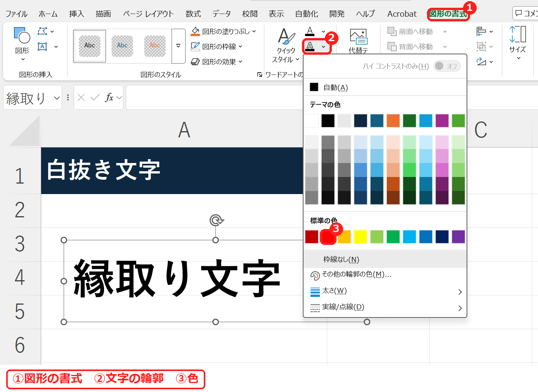538x392 pixels.
Task: Switch to the ホーム tab
Action: click(x=48, y=14)
